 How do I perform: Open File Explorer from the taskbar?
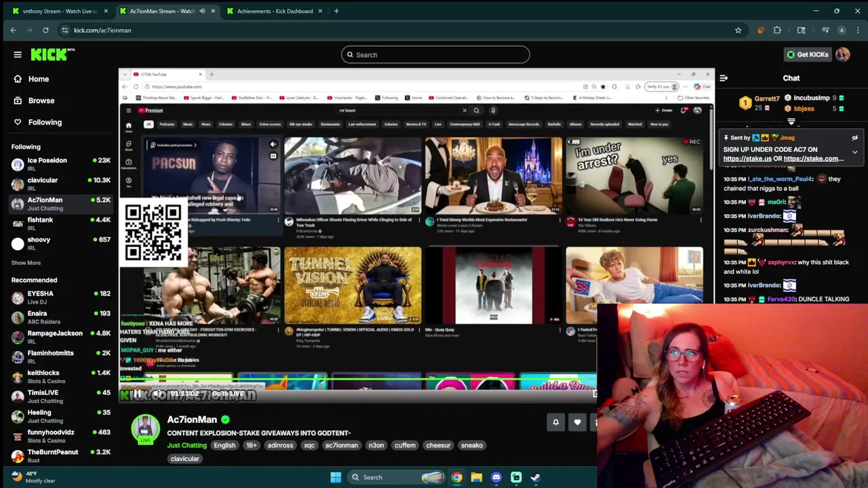coord(476,477)
